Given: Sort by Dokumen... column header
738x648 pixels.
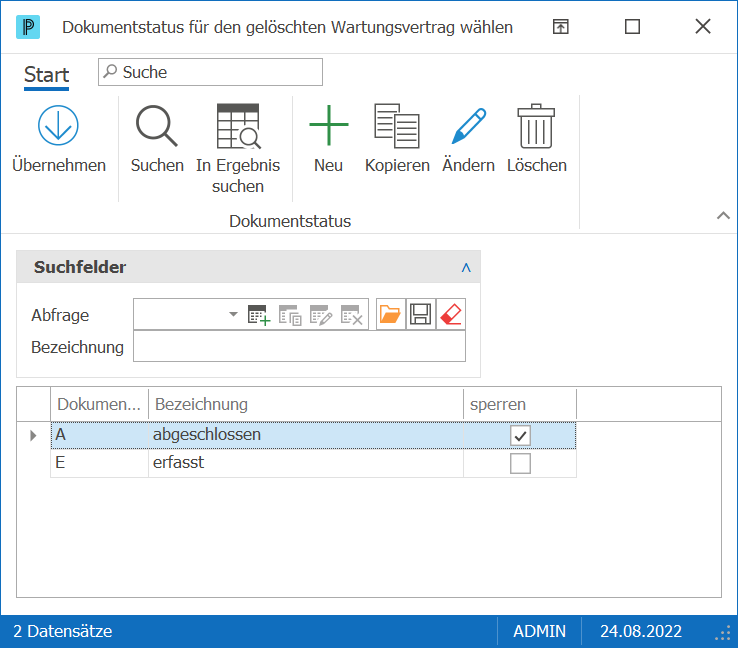Looking at the screenshot, I should tap(99, 404).
